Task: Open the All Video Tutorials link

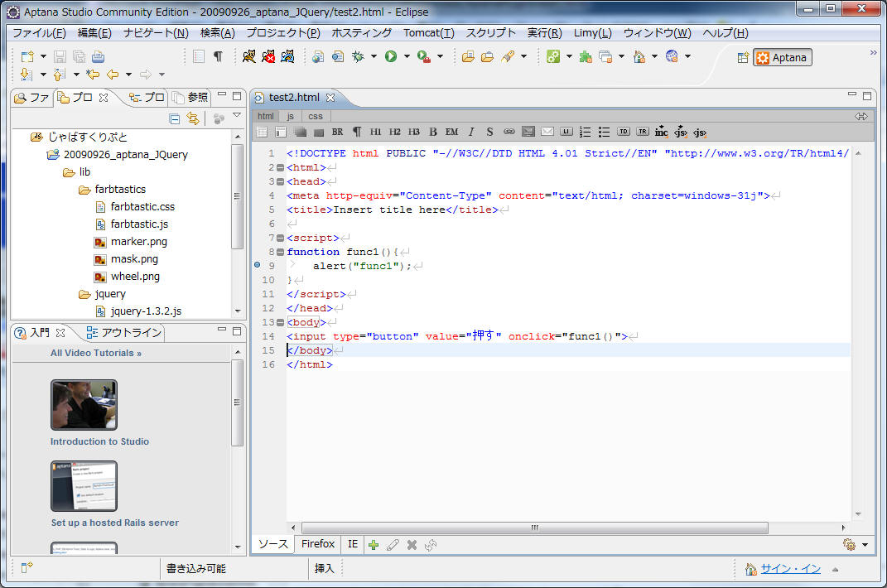Action: tap(95, 353)
